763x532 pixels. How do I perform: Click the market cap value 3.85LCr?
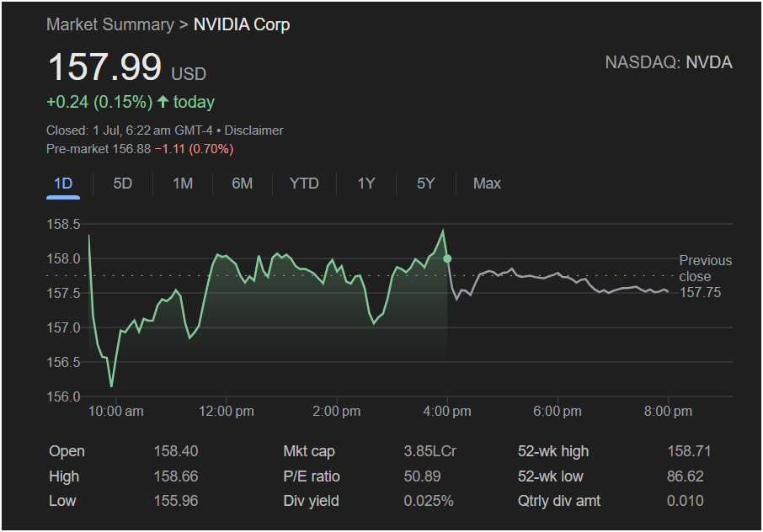430,451
